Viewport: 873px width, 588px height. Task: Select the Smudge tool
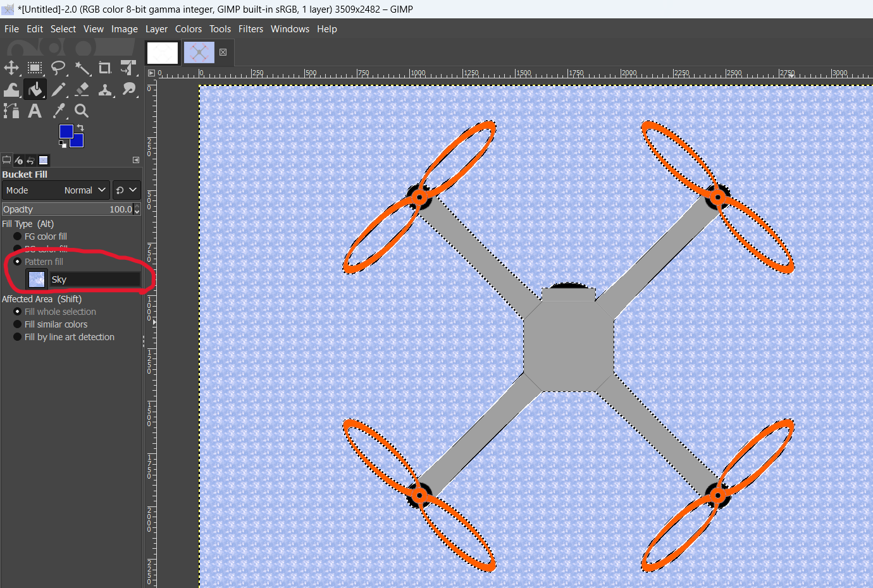[128, 90]
